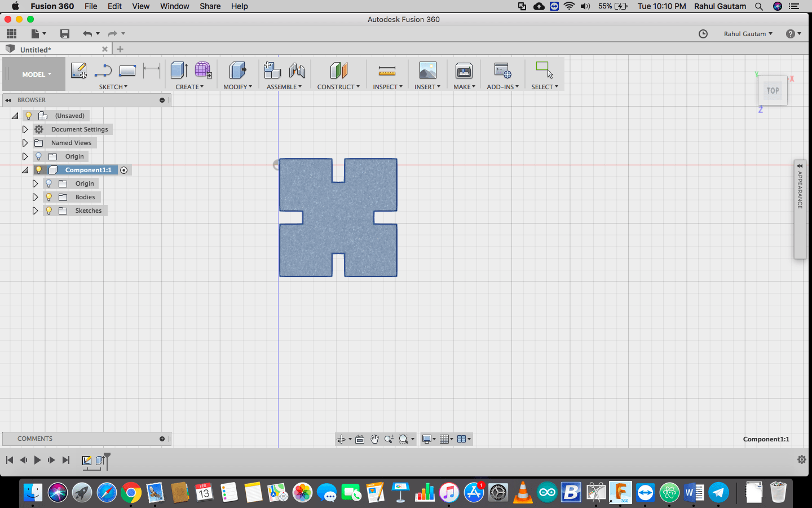Expand Document Settings tree node
Screen dimensions: 812x508
click(25, 129)
